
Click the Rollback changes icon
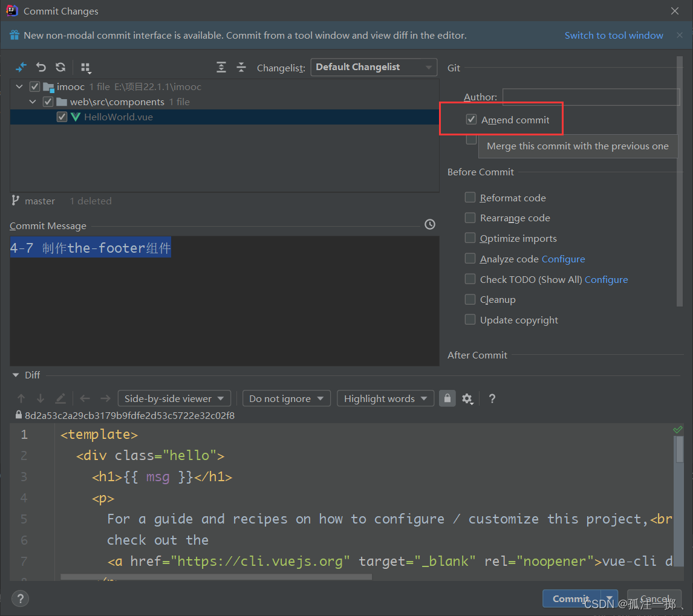41,67
